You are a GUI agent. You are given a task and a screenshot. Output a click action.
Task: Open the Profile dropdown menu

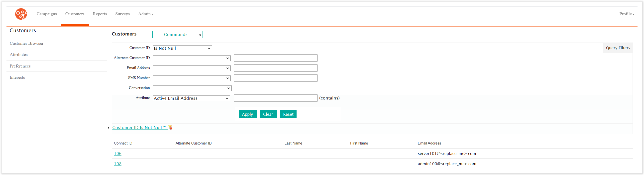(x=627, y=14)
